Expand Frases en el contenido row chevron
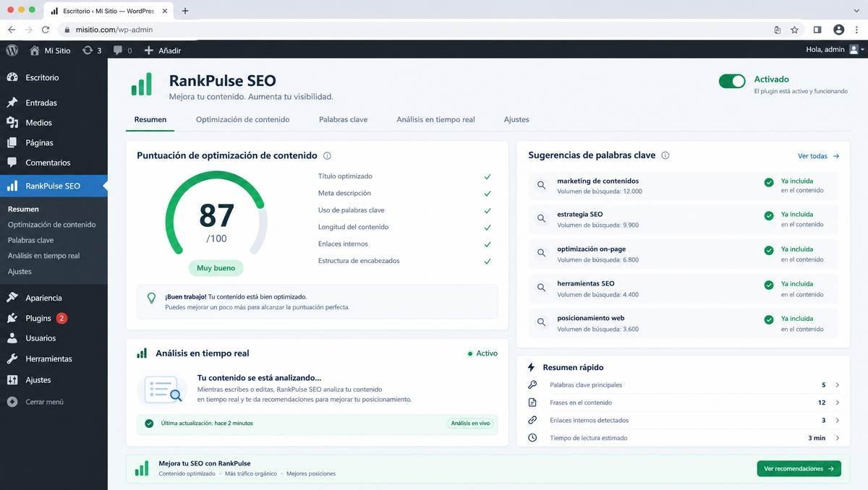Viewport: 868px width, 490px height. tap(838, 403)
